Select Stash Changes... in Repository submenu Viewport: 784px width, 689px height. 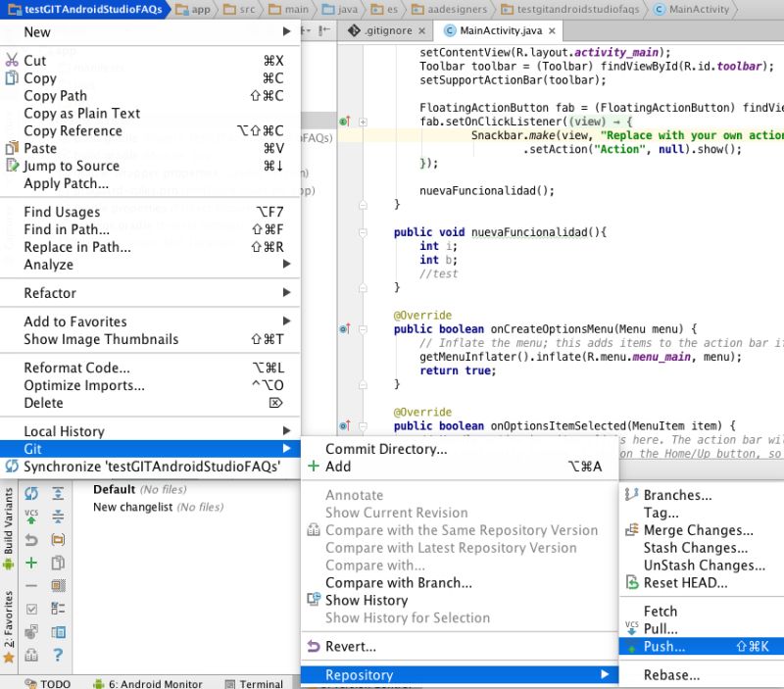[x=702, y=548]
